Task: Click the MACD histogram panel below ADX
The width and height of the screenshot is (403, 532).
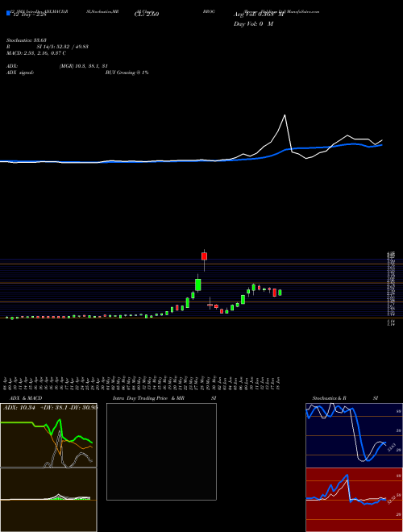Action: pyautogui.click(x=48, y=500)
